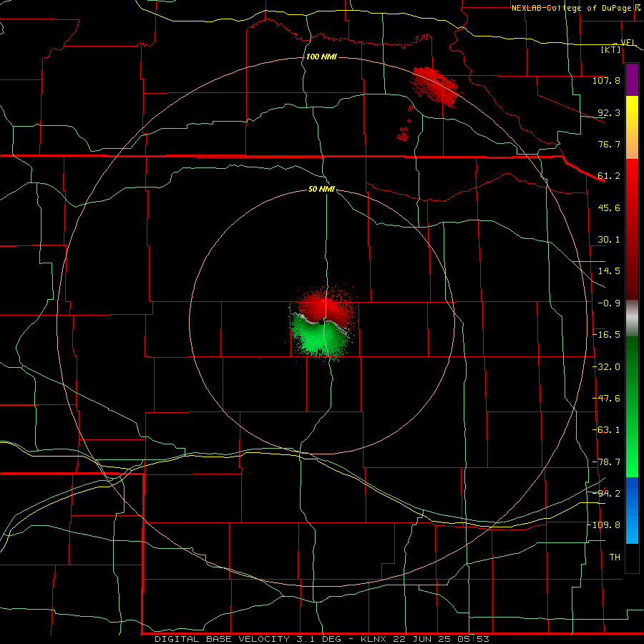Click the KLNX radar site identifier text

click(x=374, y=639)
